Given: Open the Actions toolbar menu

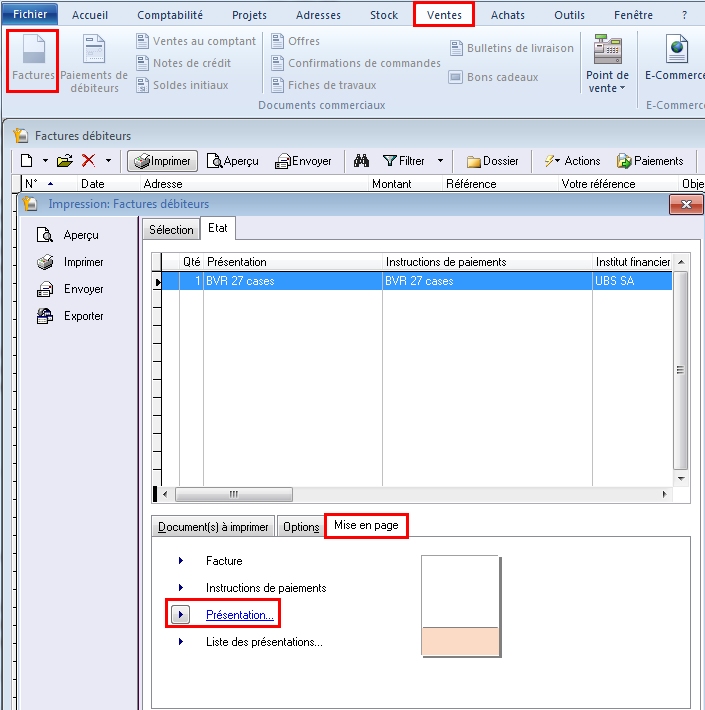Looking at the screenshot, I should [573, 160].
